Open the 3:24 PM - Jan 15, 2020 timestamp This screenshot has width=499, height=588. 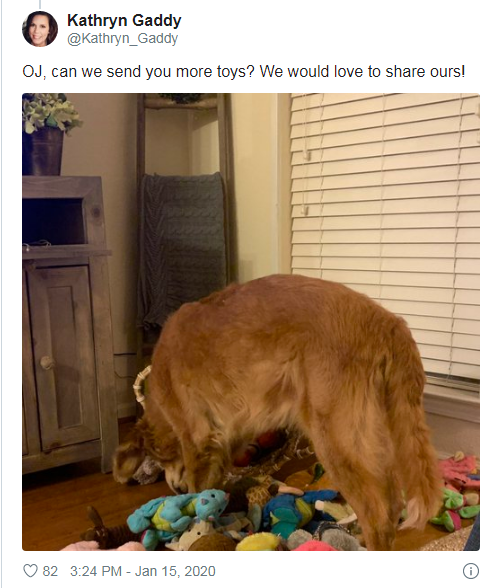(x=142, y=571)
